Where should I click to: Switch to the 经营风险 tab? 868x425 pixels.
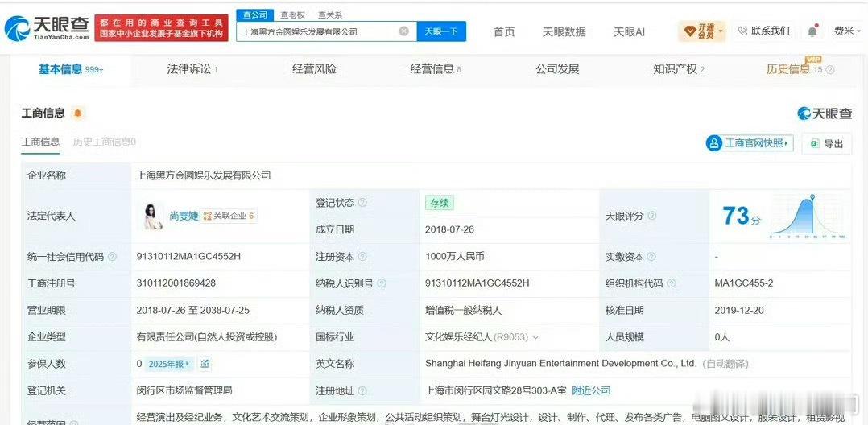(314, 70)
